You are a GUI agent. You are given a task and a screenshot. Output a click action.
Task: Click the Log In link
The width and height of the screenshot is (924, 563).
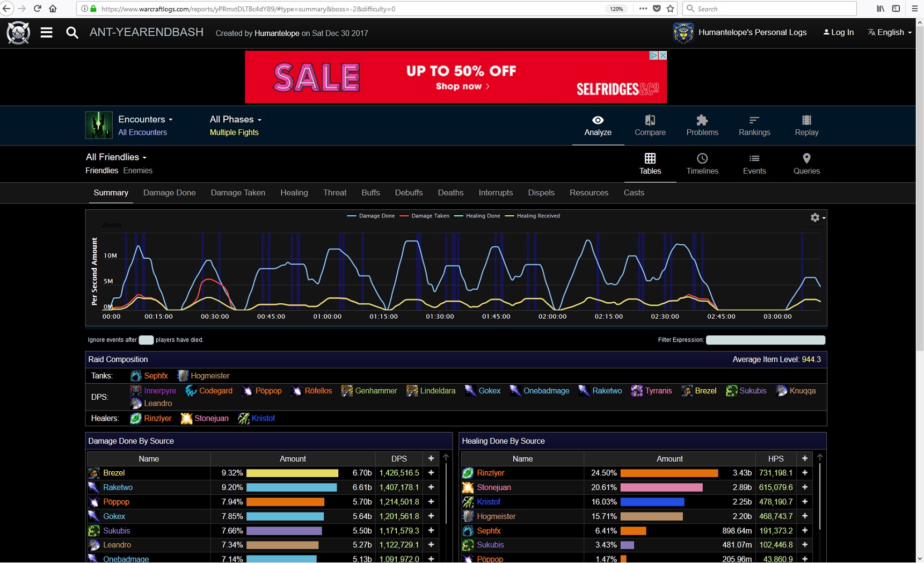[x=839, y=32]
